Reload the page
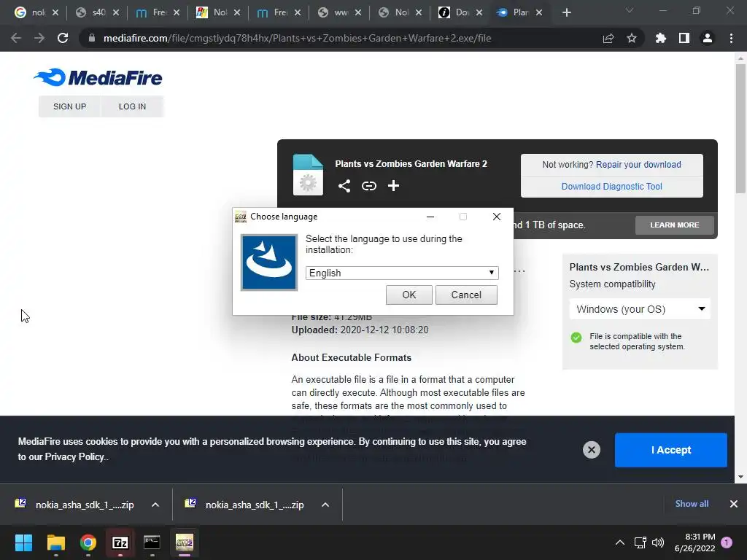The image size is (747, 560). coord(63,38)
